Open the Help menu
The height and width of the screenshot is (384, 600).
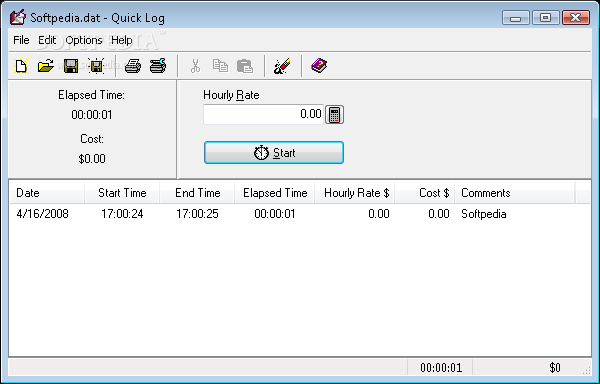click(122, 40)
